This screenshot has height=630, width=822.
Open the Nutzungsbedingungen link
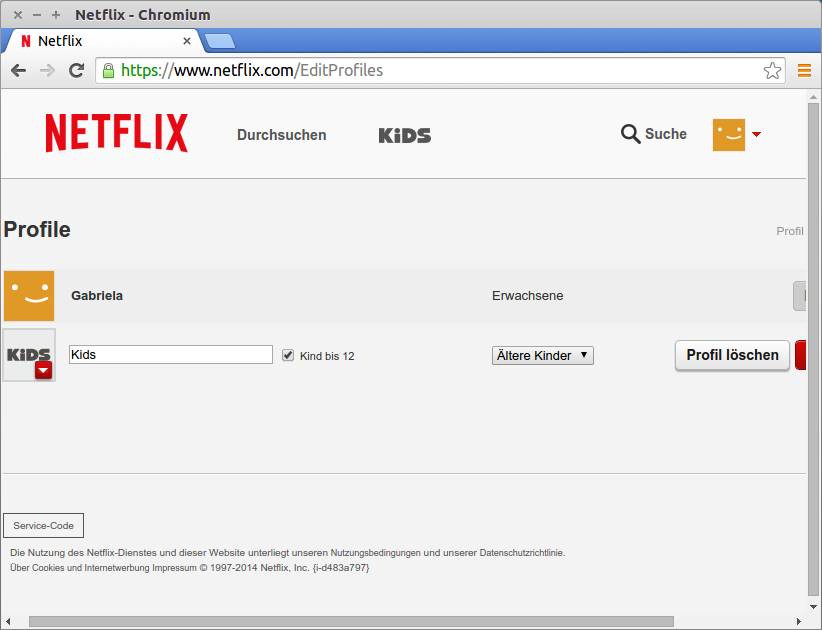pos(376,552)
